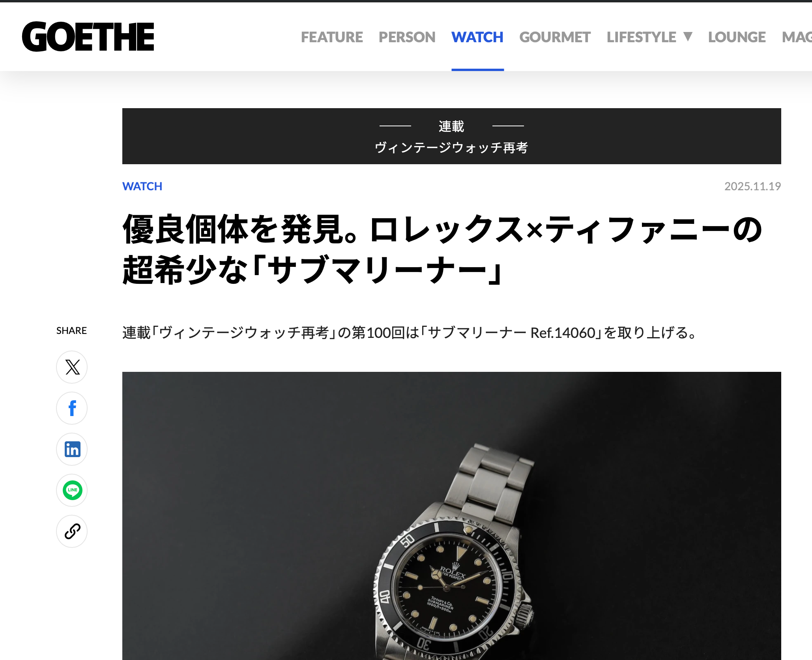Click the Rolex Submariner photo

(x=451, y=516)
